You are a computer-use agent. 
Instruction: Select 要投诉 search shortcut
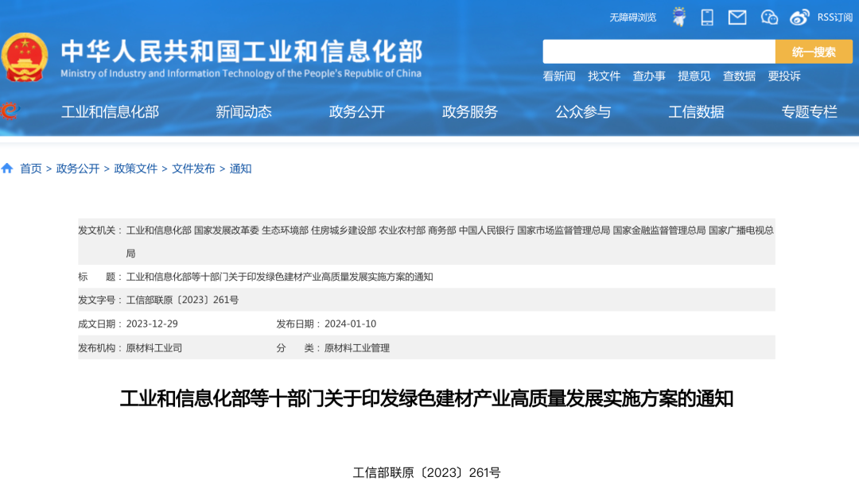click(x=784, y=76)
